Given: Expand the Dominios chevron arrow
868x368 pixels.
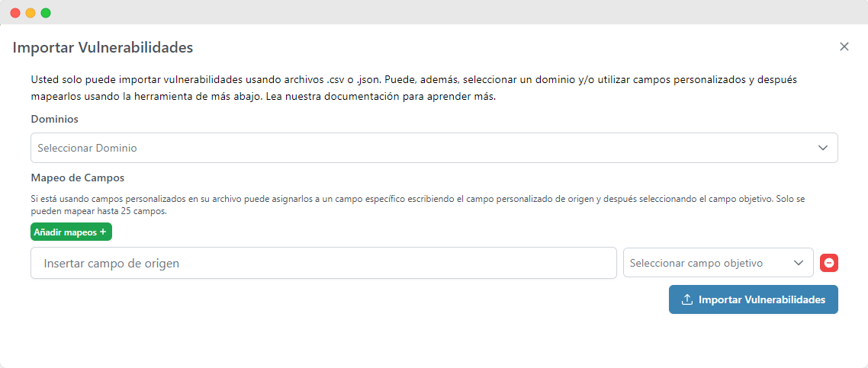Looking at the screenshot, I should 822,148.
